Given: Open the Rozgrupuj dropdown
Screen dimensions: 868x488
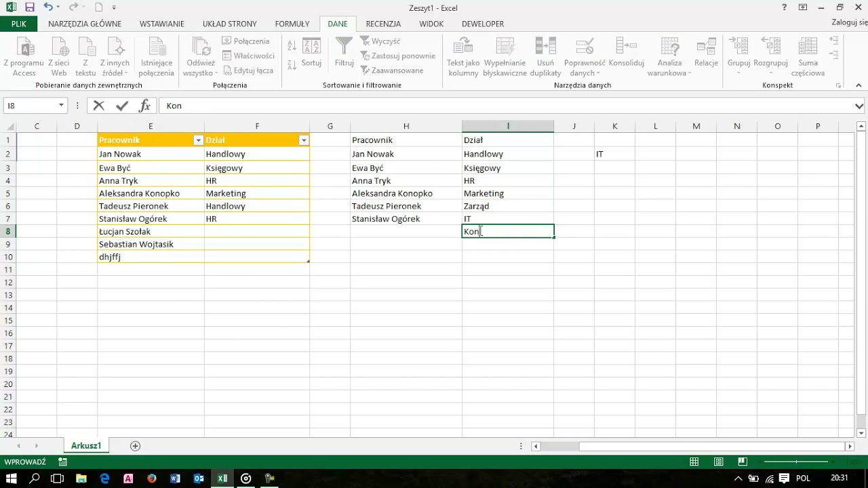Looking at the screenshot, I should point(770,56).
